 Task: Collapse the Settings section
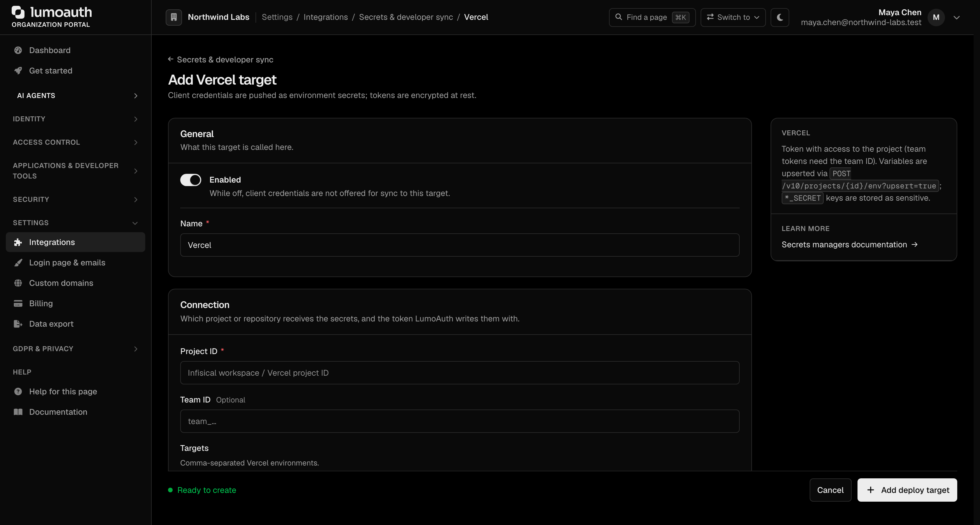(75, 223)
